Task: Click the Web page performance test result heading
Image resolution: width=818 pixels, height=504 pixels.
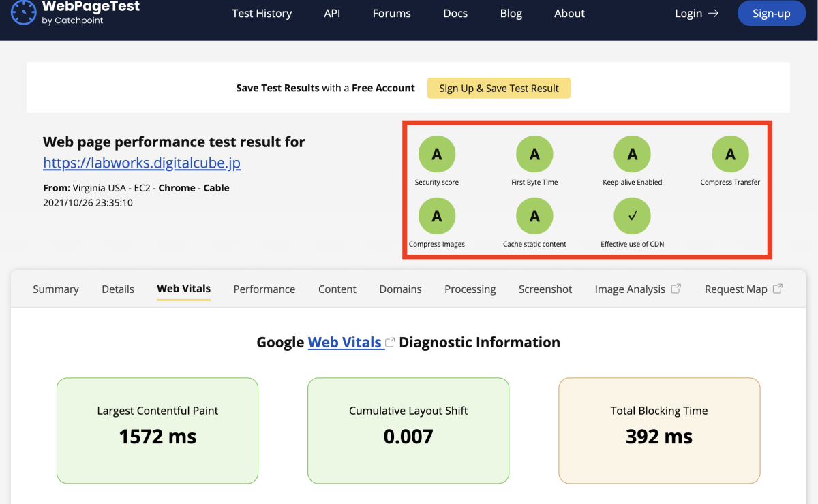Action: click(174, 142)
